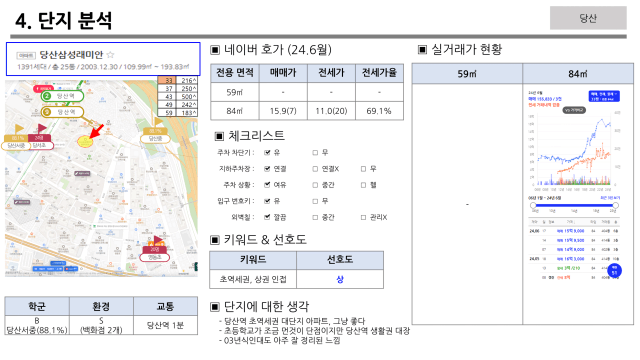Click the blue date range slider track
The image size is (640, 360).
pyautogui.click(x=574, y=205)
